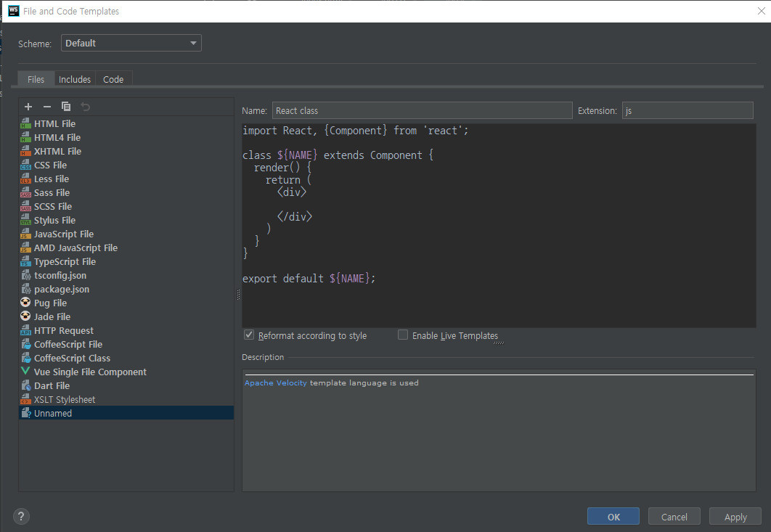Click the reset to default undo icon
This screenshot has width=771, height=532.
pyautogui.click(x=85, y=107)
